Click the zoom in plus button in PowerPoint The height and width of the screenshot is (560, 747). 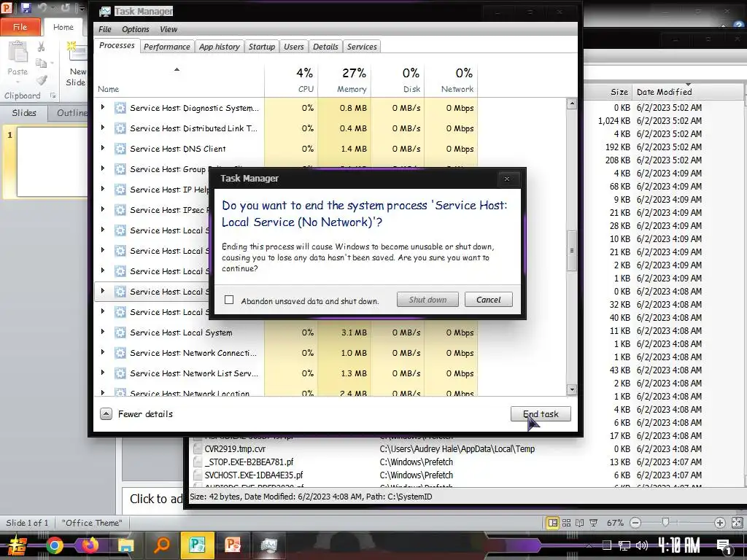pos(719,523)
